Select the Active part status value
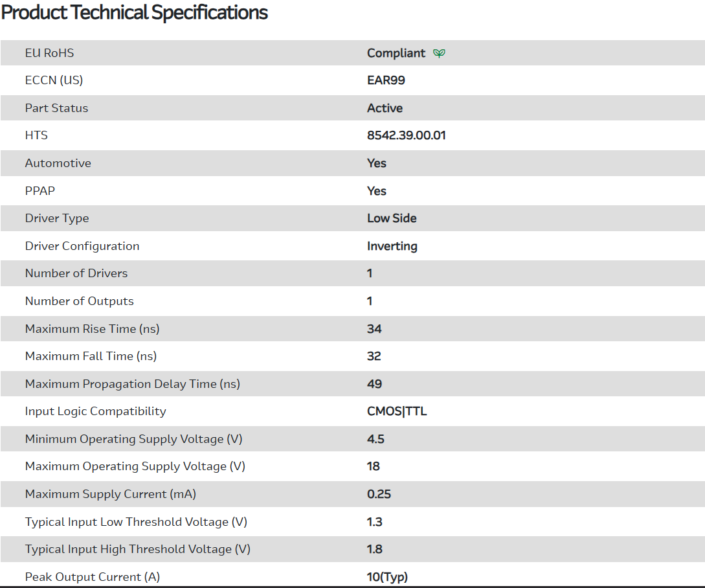This screenshot has width=705, height=588. 385,108
